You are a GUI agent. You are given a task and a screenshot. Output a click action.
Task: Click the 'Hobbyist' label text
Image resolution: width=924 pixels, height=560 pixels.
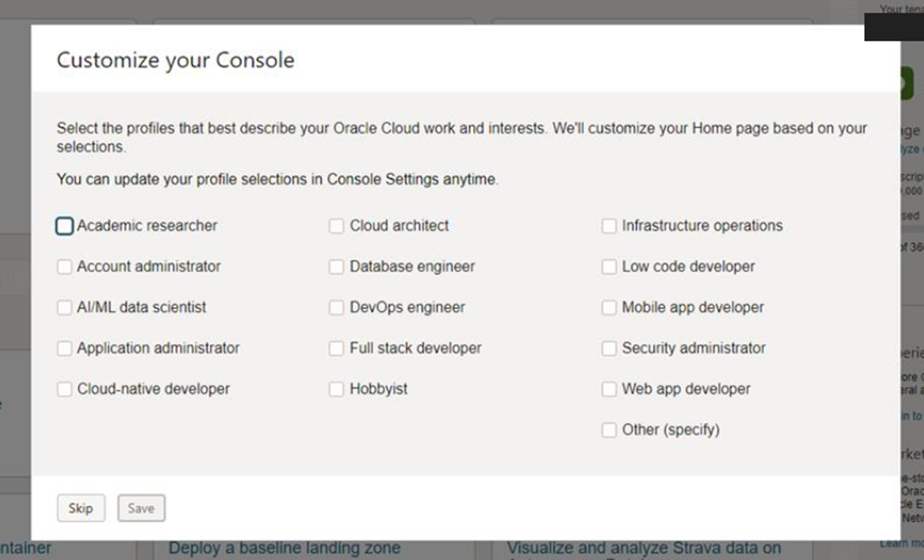(x=378, y=389)
